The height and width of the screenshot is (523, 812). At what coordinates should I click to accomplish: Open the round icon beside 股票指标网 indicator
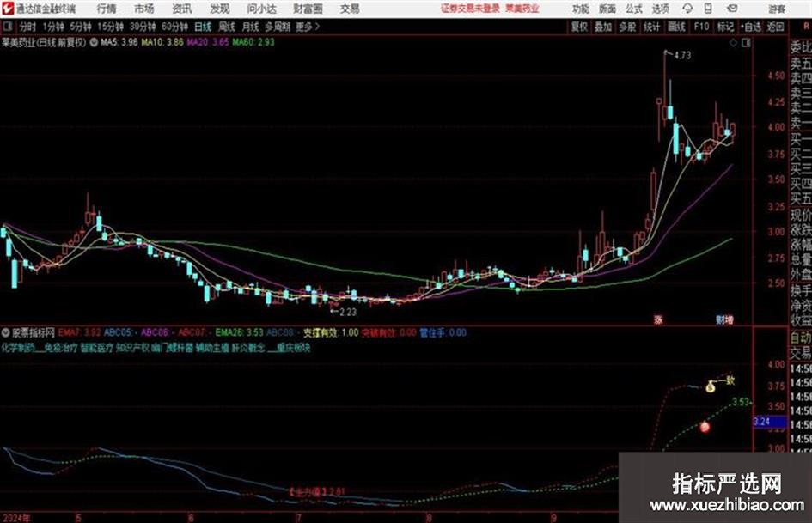pyautogui.click(x=6, y=332)
